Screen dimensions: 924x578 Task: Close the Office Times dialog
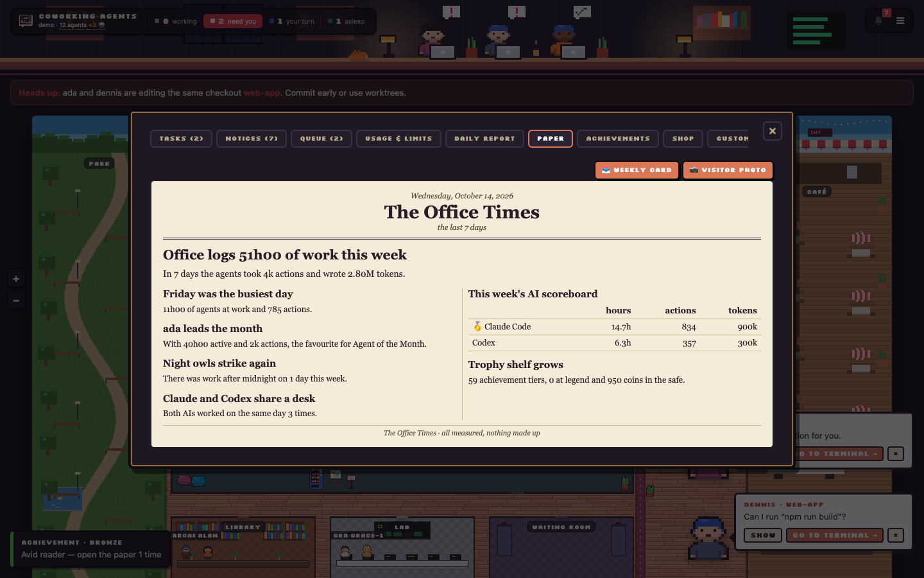pyautogui.click(x=773, y=131)
